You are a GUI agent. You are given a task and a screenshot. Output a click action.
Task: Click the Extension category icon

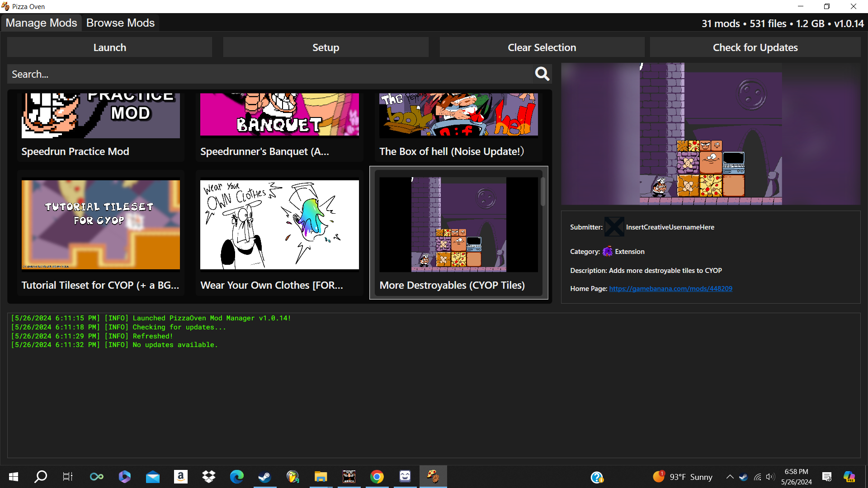[607, 251]
